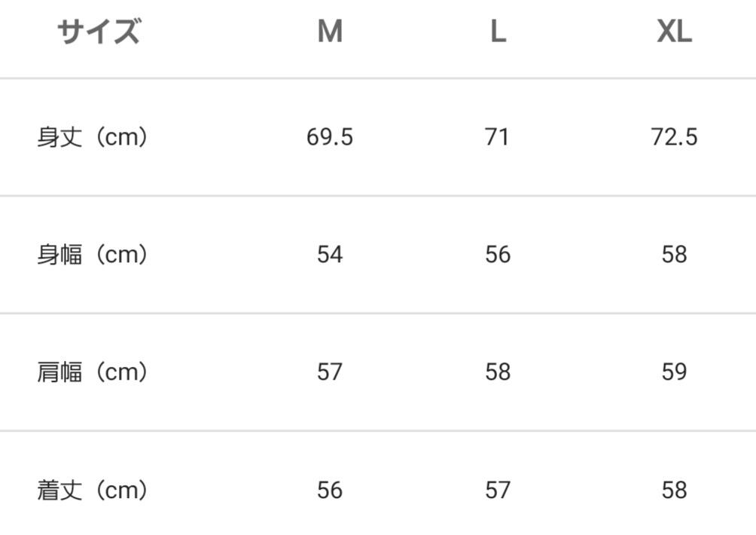
Task: Click the 身幅（cm） row label
Action: coord(92,255)
